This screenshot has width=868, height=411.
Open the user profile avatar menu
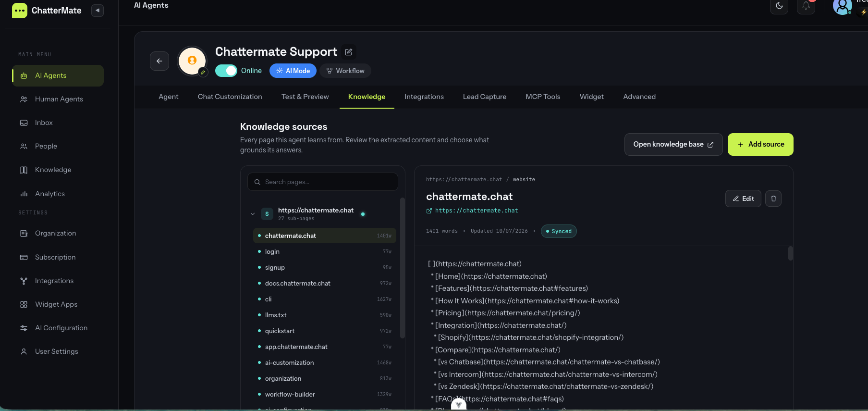click(x=842, y=7)
